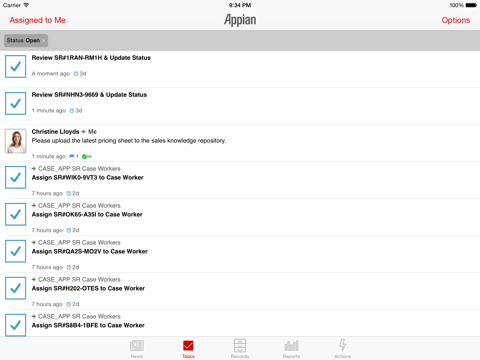The width and height of the screenshot is (480, 360).
Task: Click the Wi-Fi icon in the status bar
Action: pos(26,5)
